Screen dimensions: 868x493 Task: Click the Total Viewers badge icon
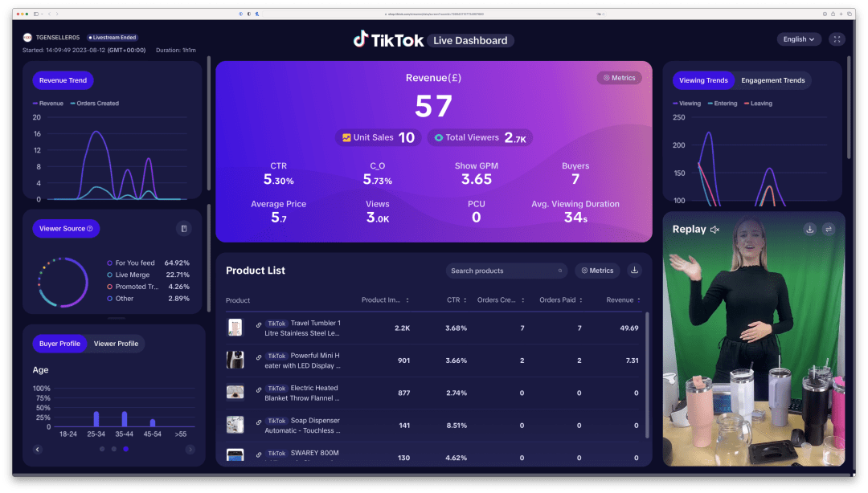439,138
